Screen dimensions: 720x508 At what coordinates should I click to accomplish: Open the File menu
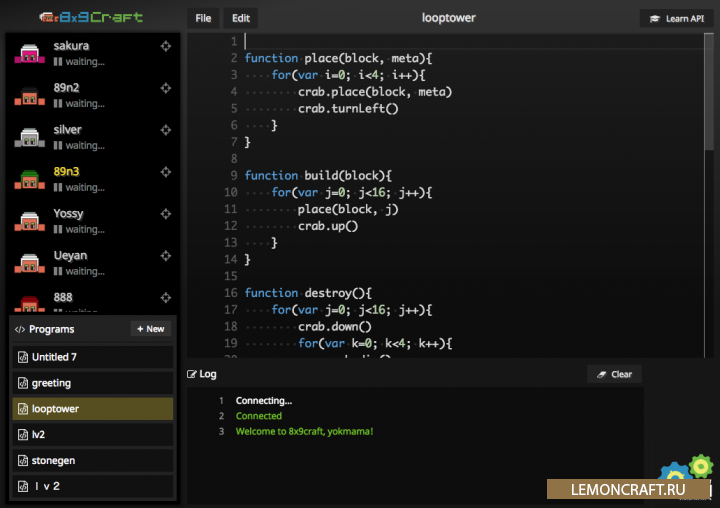click(x=203, y=18)
